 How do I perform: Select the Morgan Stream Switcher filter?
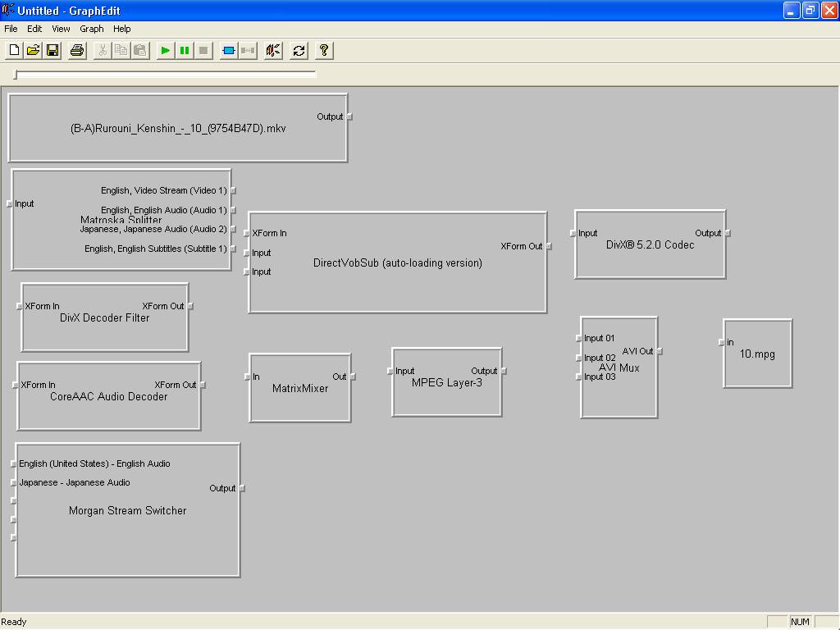(x=127, y=510)
